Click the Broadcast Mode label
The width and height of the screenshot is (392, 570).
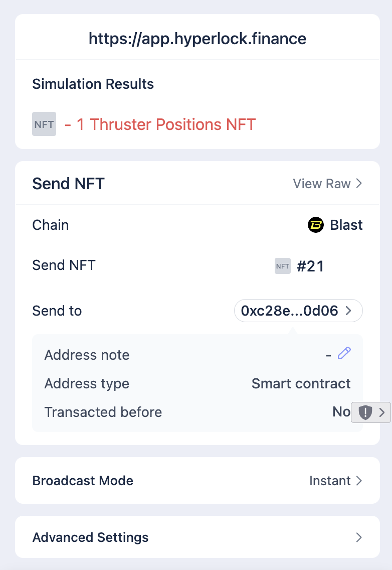coord(83,481)
